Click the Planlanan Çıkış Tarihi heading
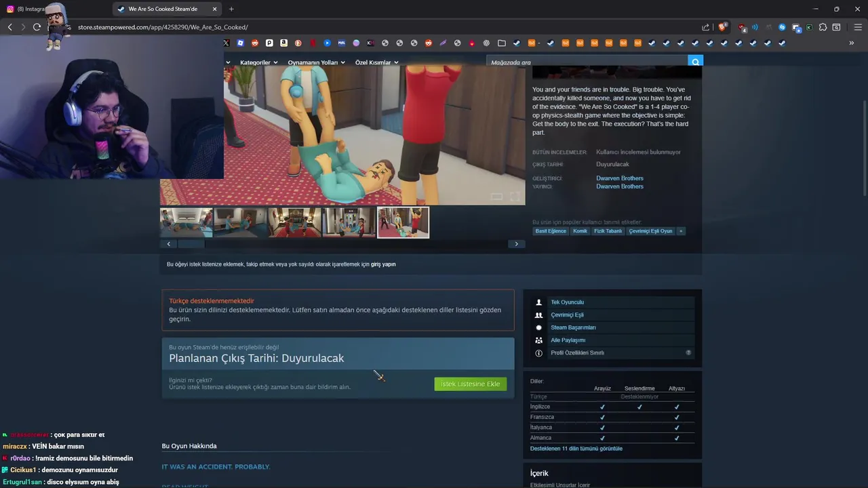The image size is (868, 488). tap(256, 358)
